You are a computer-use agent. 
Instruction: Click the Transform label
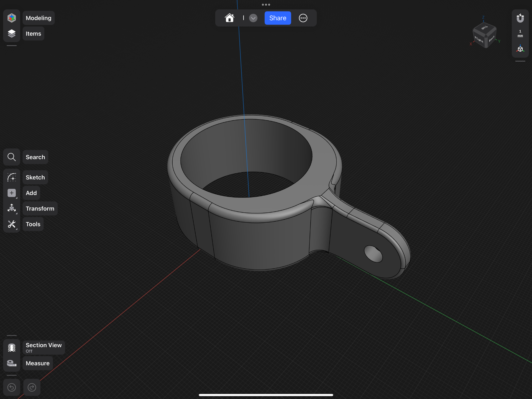point(40,209)
